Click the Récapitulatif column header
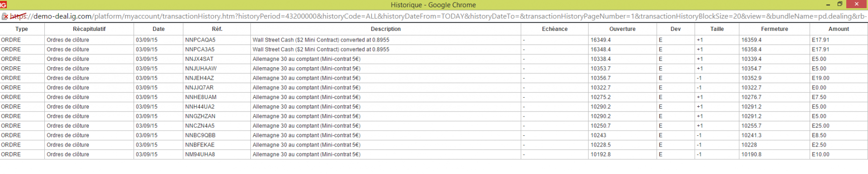Screen dimensions: 868x174 (89, 29)
